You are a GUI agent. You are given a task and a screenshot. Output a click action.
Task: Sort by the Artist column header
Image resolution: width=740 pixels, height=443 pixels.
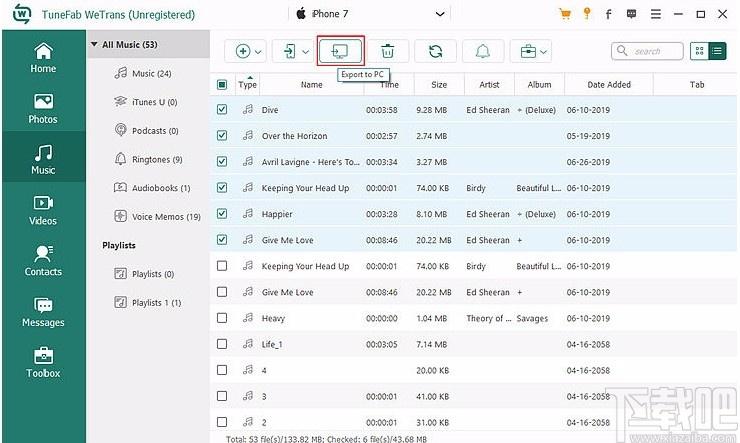(489, 84)
